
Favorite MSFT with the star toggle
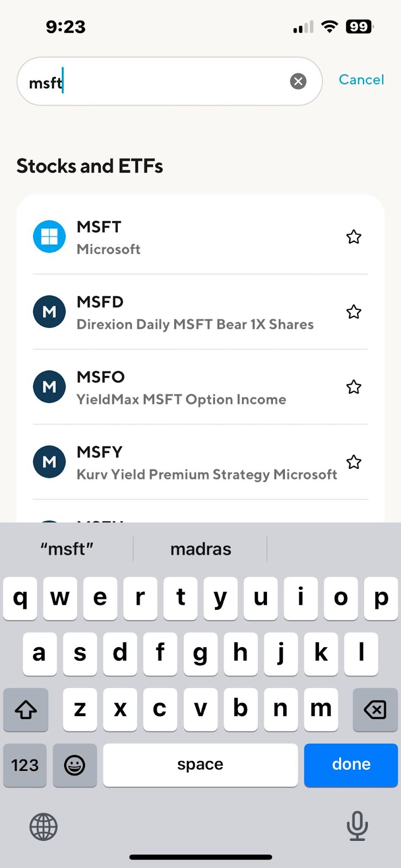point(354,237)
